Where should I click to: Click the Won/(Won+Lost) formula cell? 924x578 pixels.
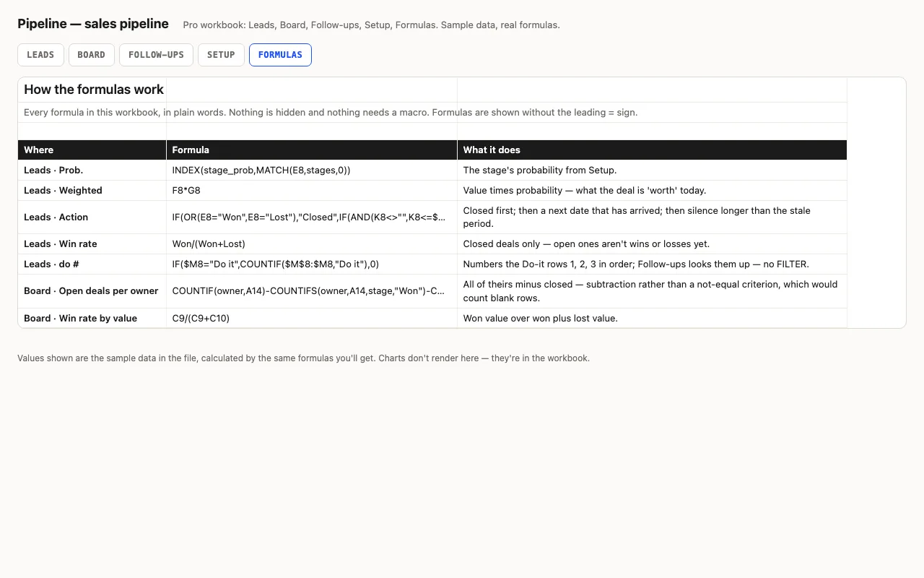pyautogui.click(x=312, y=244)
